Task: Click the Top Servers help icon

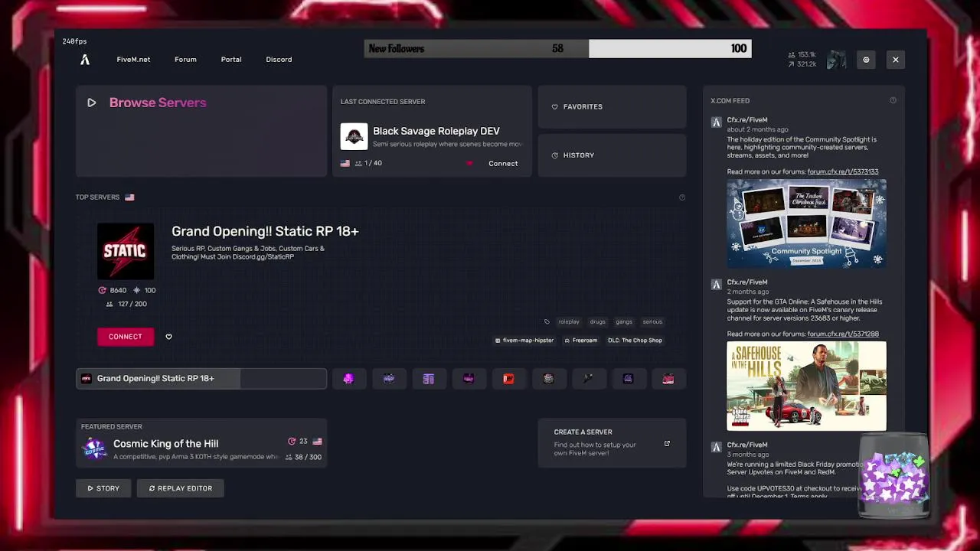Action: tap(682, 197)
